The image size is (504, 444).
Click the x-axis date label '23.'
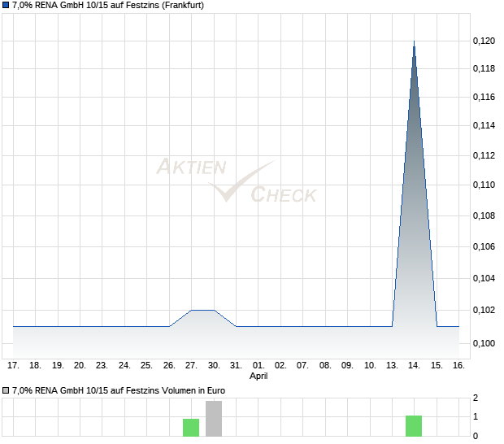[102, 366]
